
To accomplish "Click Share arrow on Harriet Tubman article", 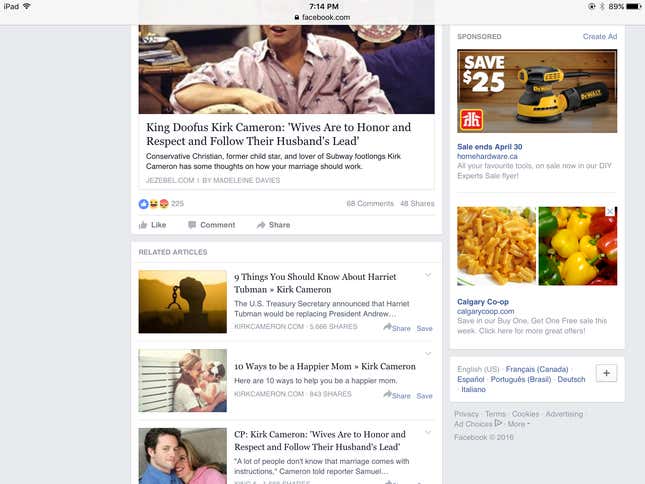I will pos(387,327).
